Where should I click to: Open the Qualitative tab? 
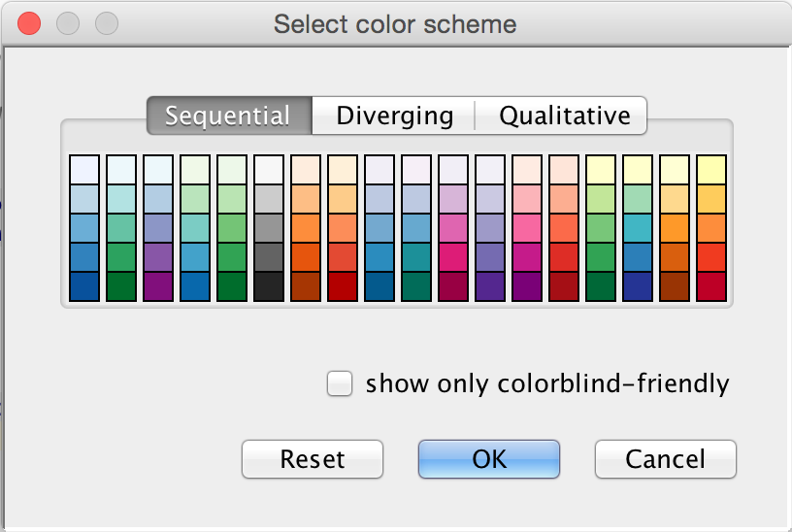(x=564, y=116)
